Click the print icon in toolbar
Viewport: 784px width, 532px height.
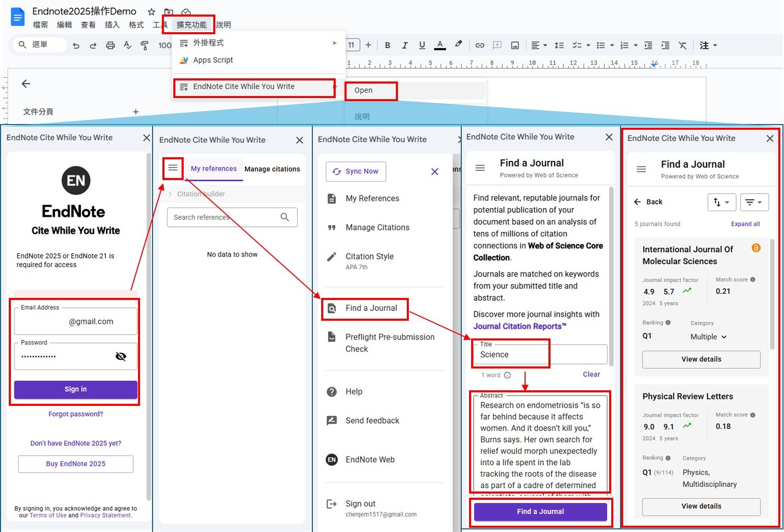(110, 45)
